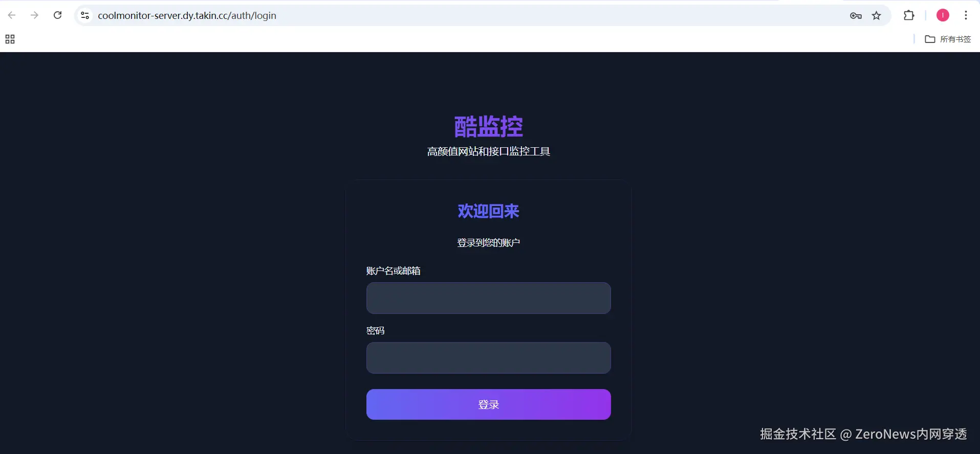The height and width of the screenshot is (454, 980).
Task: Click the 密码 field label
Action: [x=375, y=331]
